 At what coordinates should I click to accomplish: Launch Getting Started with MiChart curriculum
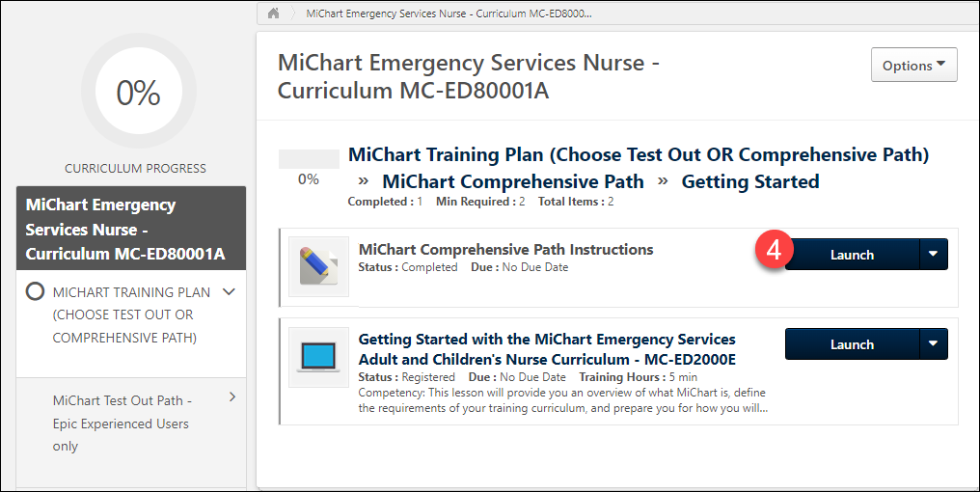851,344
